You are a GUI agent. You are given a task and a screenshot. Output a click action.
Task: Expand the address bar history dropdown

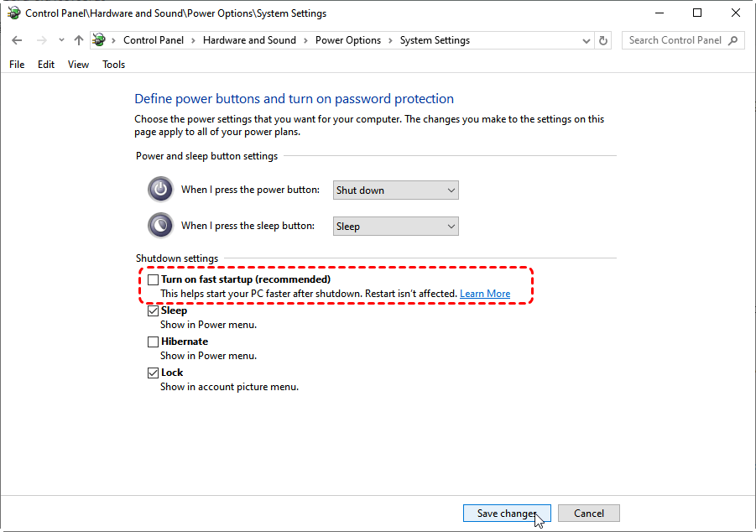coord(587,40)
